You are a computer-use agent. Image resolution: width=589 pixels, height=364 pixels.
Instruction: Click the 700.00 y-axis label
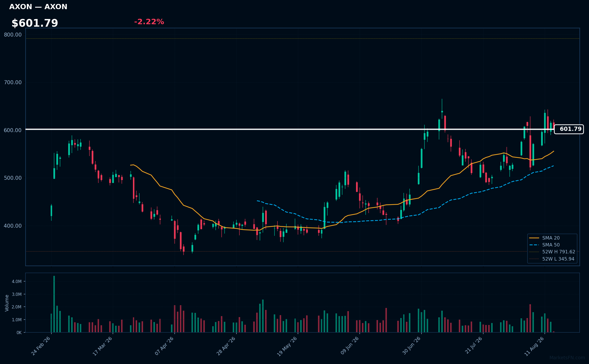(13, 82)
